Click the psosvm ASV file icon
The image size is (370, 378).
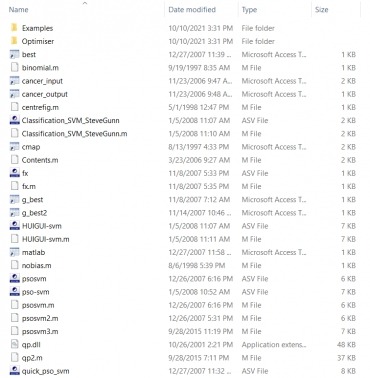[14, 278]
